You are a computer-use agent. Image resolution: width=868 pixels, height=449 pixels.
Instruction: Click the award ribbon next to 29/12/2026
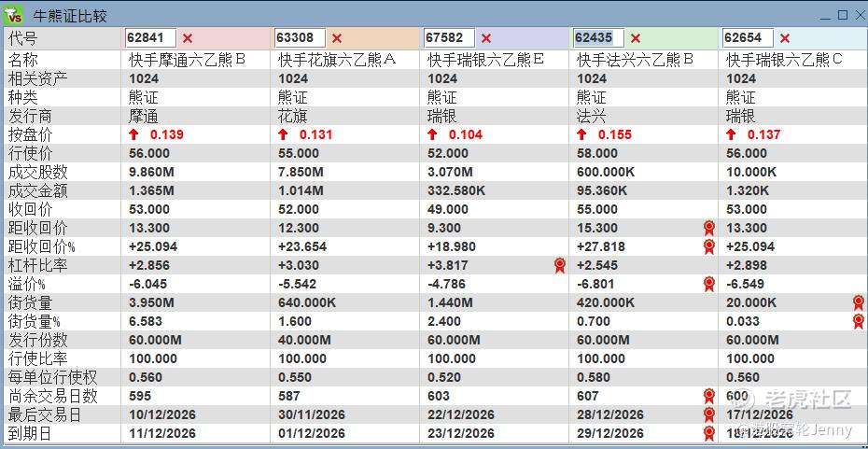[x=709, y=433]
